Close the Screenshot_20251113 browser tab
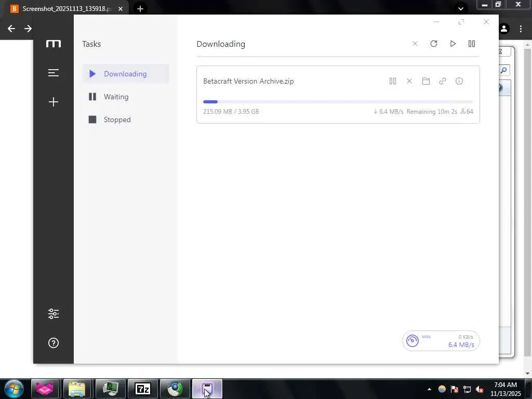 (121, 9)
